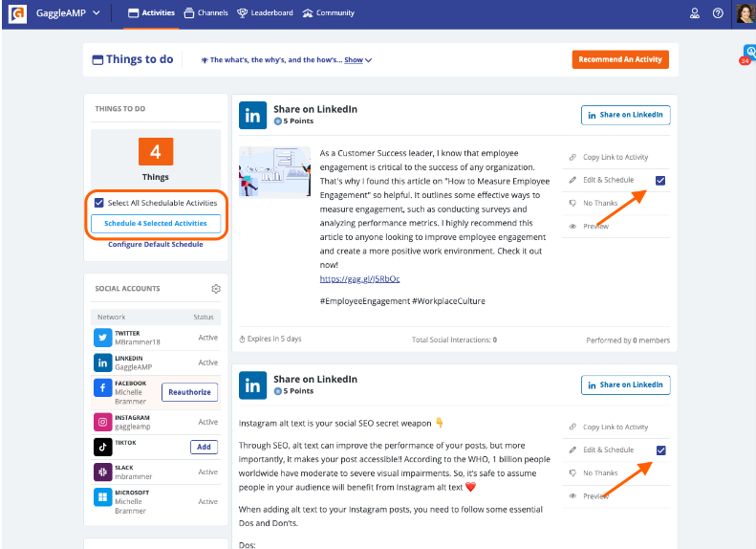Screen dimensions: 756x549
Task: Go to the Leaderboard tab
Action: pos(265,13)
